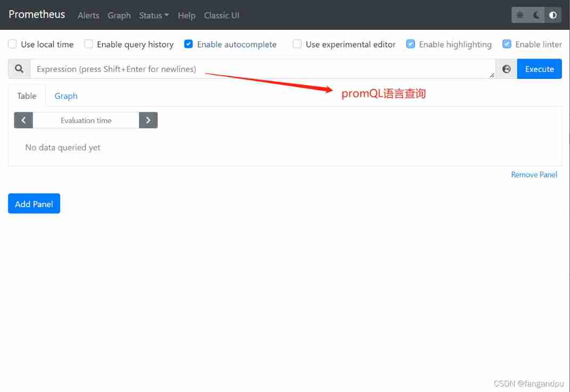Disable the Enable autocomplete checkbox
Viewport: 570px width, 392px height.
click(188, 44)
